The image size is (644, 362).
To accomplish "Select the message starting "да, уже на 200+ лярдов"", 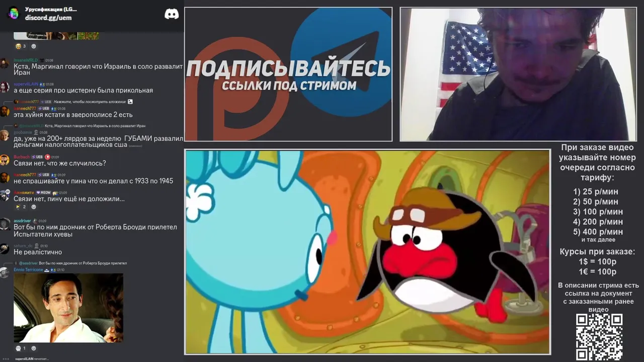I will (98, 142).
